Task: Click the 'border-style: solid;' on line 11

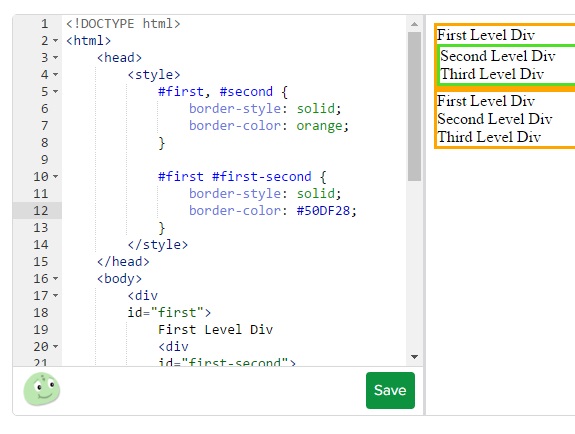Action: pos(265,194)
